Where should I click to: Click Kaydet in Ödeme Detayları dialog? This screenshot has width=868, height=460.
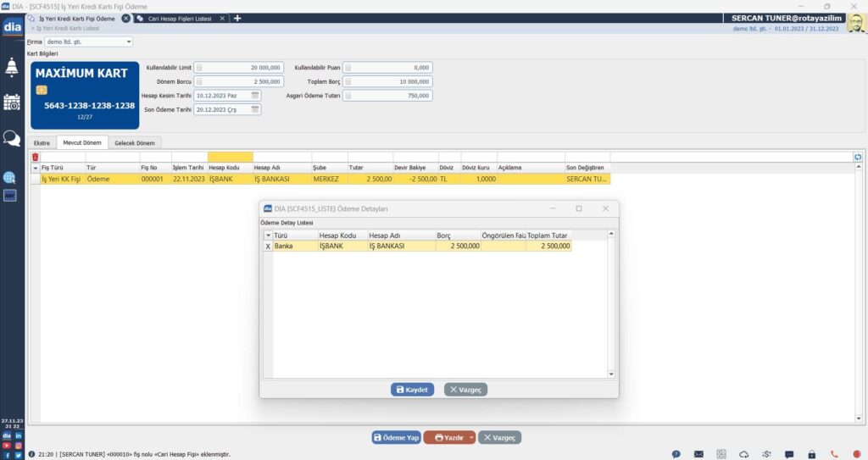tap(412, 390)
